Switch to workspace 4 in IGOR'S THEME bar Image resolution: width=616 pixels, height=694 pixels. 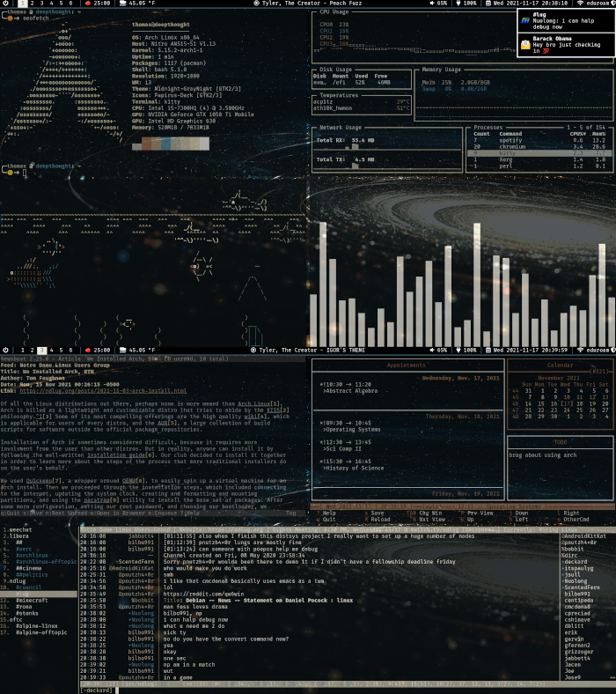pyautogui.click(x=51, y=351)
